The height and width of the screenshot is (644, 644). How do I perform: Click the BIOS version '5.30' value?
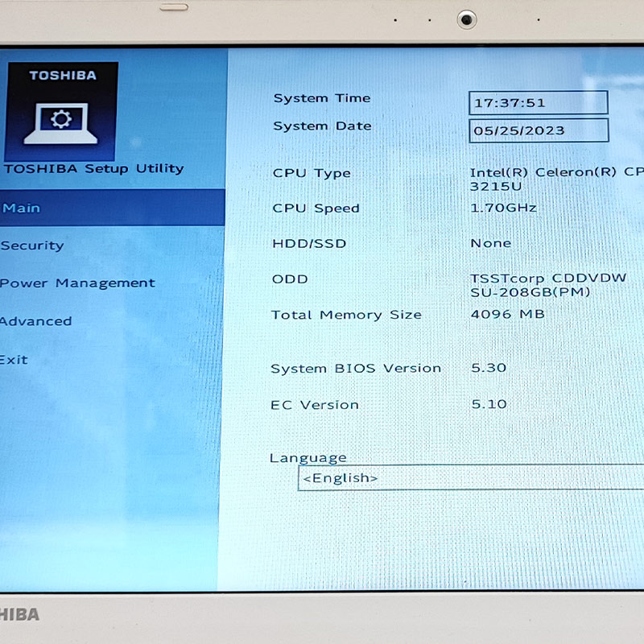(x=489, y=368)
